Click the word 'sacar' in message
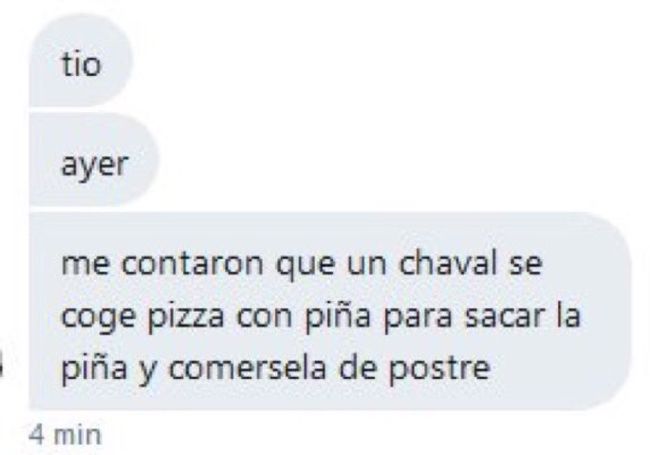This screenshot has width=650, height=455. [503, 317]
